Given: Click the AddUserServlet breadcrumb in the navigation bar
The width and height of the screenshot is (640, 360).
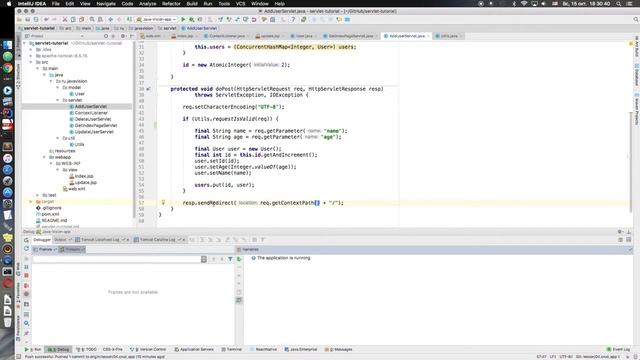Looking at the screenshot, I should pos(199,28).
